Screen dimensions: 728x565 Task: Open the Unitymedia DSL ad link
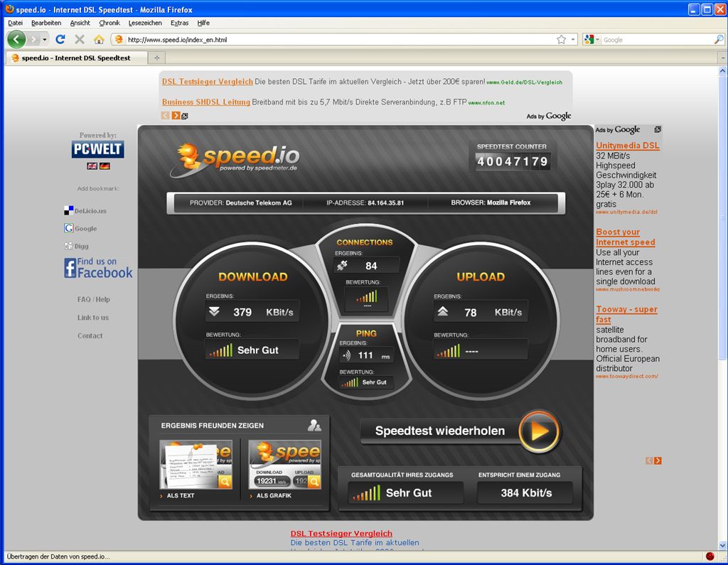click(x=627, y=145)
